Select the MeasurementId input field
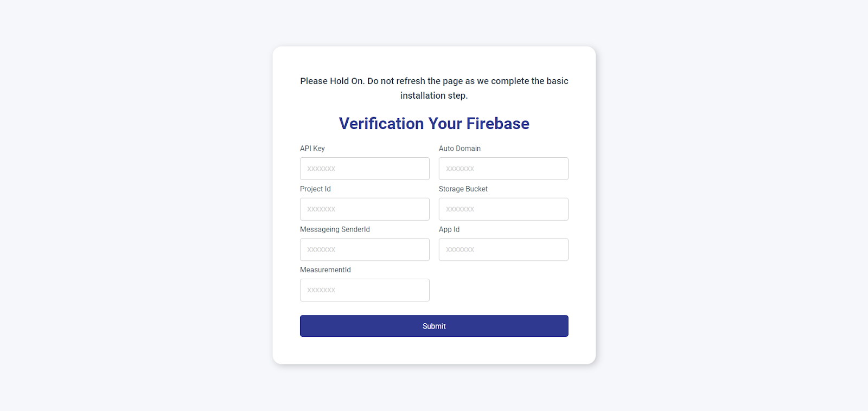The image size is (868, 411). coord(365,290)
